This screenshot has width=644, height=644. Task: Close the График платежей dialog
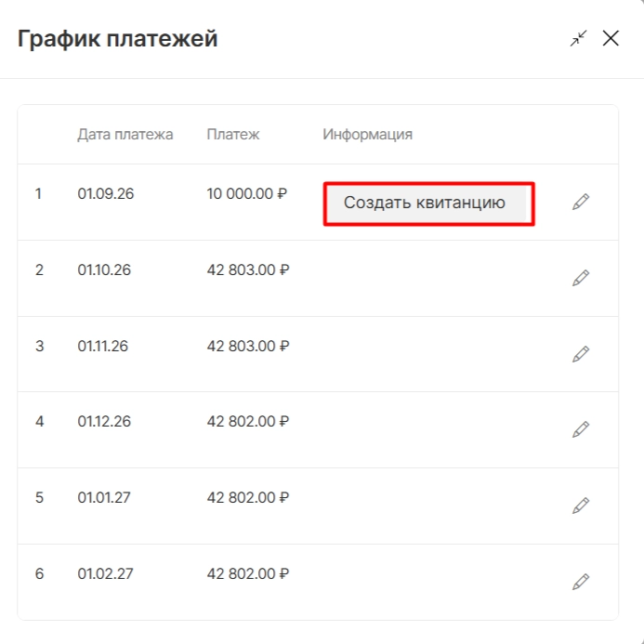tap(611, 39)
